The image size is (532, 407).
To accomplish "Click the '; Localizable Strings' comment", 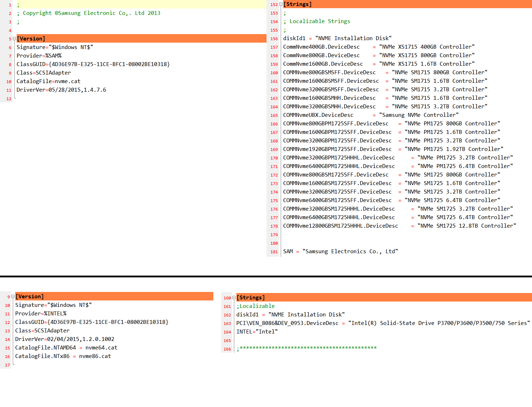I will coord(317,21).
